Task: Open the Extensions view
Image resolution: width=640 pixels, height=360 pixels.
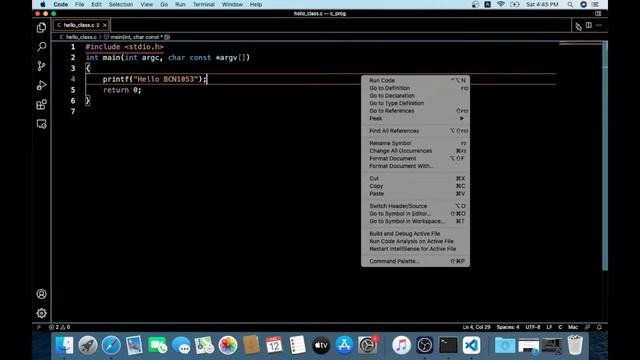Action: (x=41, y=104)
